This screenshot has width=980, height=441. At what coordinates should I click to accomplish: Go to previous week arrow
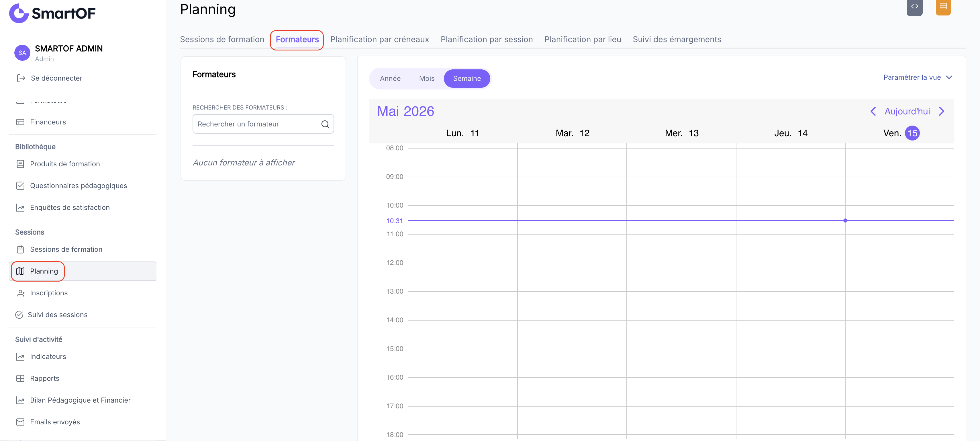click(x=873, y=111)
